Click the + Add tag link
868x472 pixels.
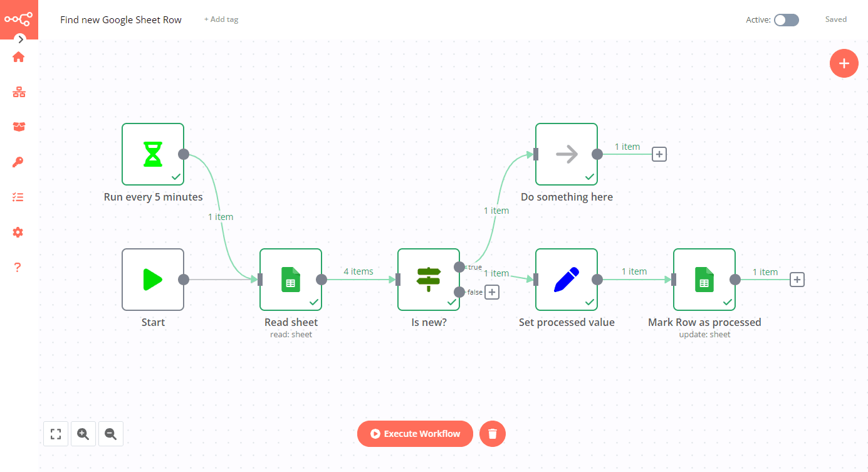pos(221,19)
